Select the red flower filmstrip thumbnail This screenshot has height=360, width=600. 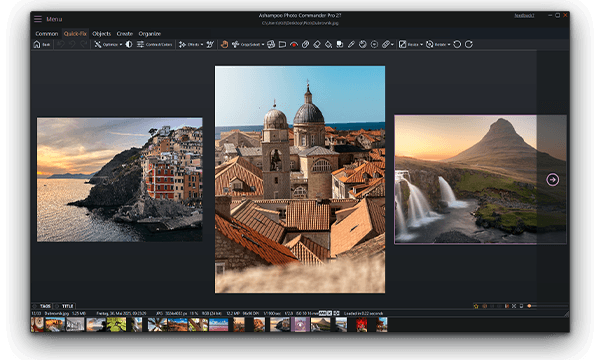362,325
